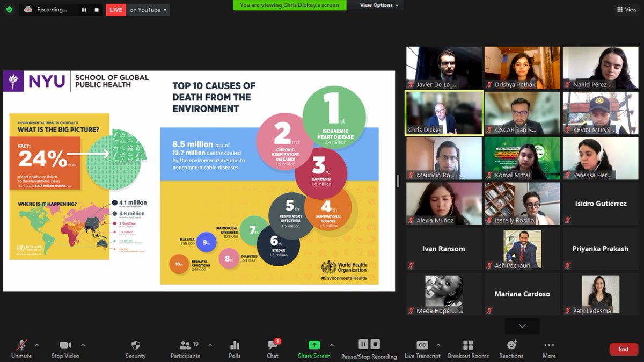Collapse the participant gallery with the down chevron

[521, 325]
